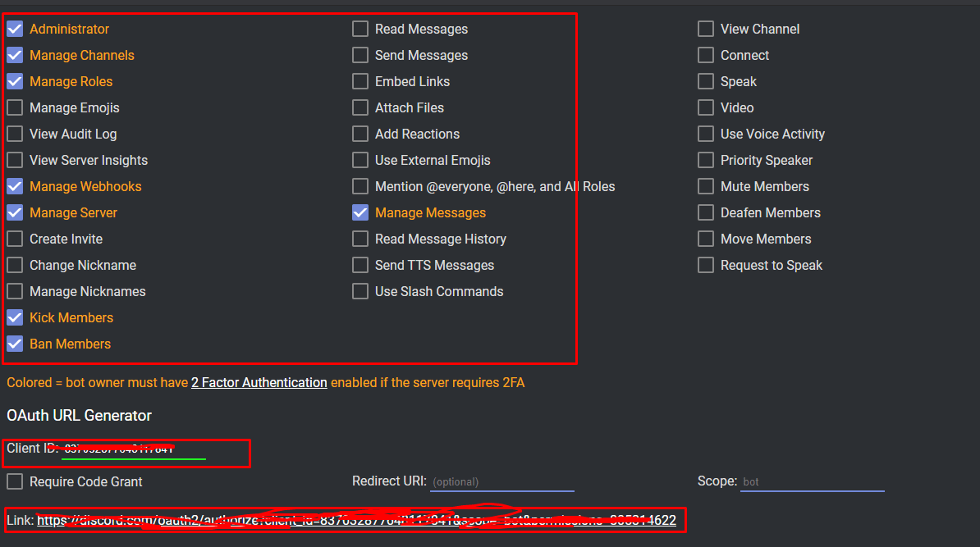
Task: Enable the Read Messages checkbox
Action: [x=360, y=29]
